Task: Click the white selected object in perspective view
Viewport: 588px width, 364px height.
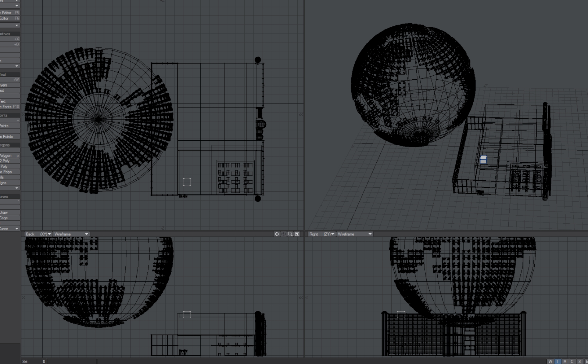Action: coord(483,159)
